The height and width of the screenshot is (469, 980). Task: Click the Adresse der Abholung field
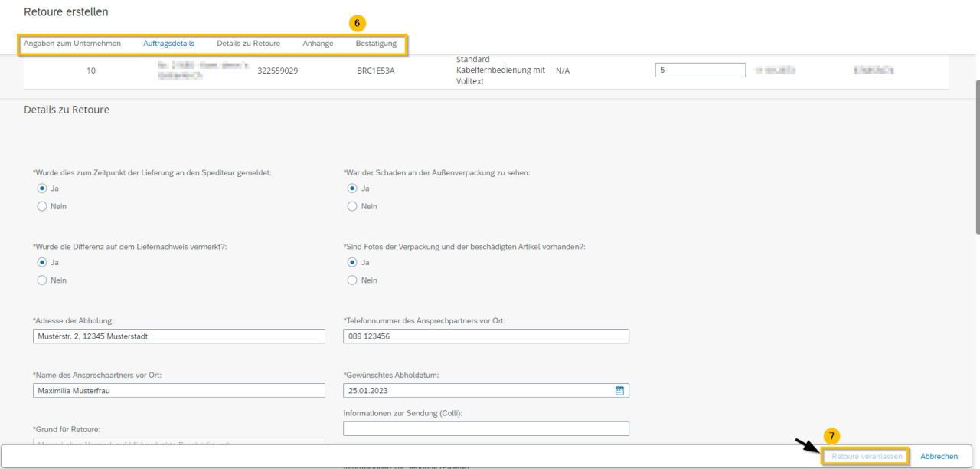[x=179, y=336]
